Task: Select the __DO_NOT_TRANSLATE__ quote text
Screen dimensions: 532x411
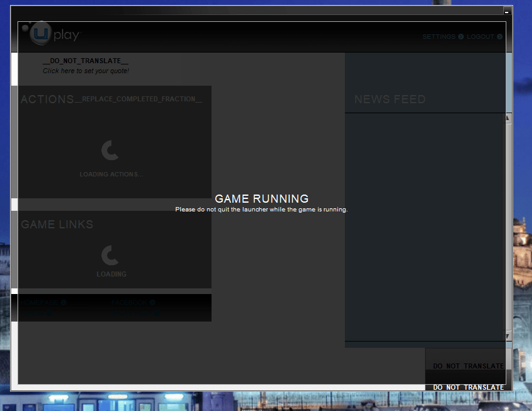Action: 85,60
